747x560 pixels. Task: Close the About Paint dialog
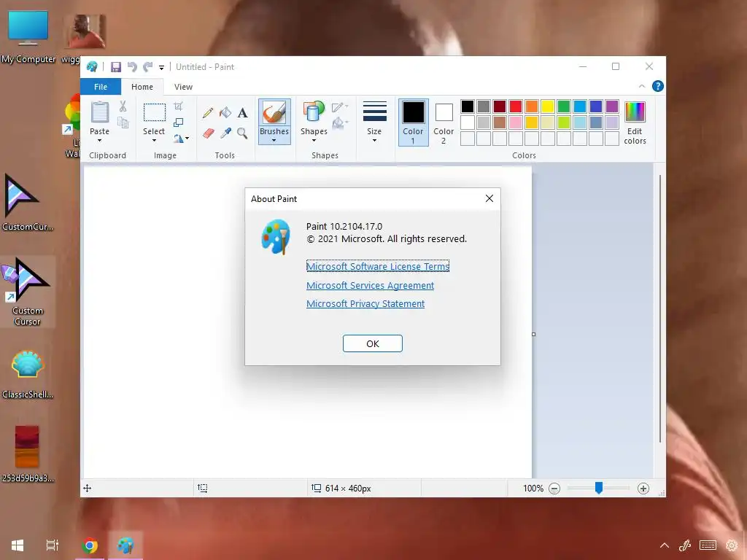489,198
